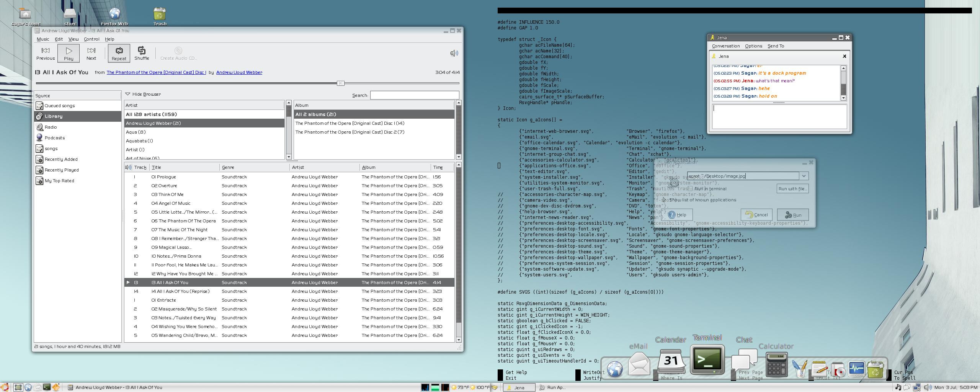Viewport: 980px width, 392px height.
Task: Open the command history dropdown in Run Application
Action: 804,176
